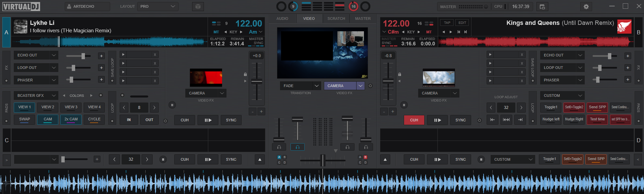Set loop OUT point on deck A
Image resolution: width=644 pixels, height=194 pixels.
click(x=149, y=120)
